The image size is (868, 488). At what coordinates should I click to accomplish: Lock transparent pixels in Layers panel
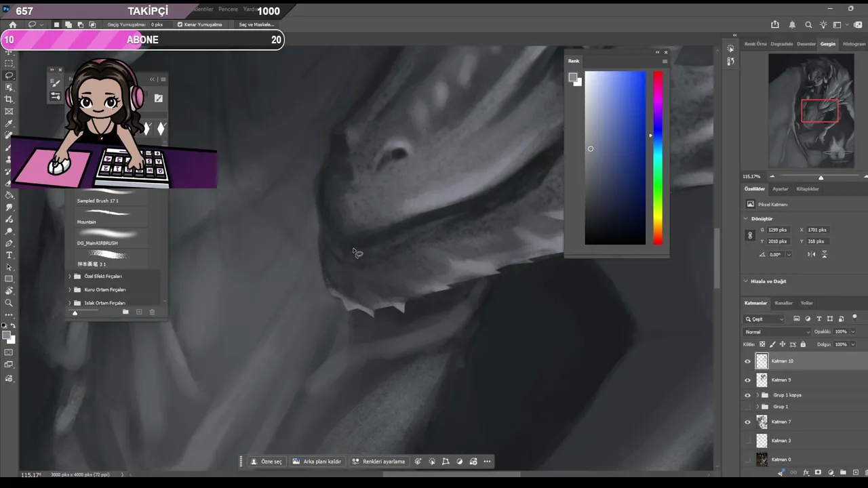pos(762,344)
